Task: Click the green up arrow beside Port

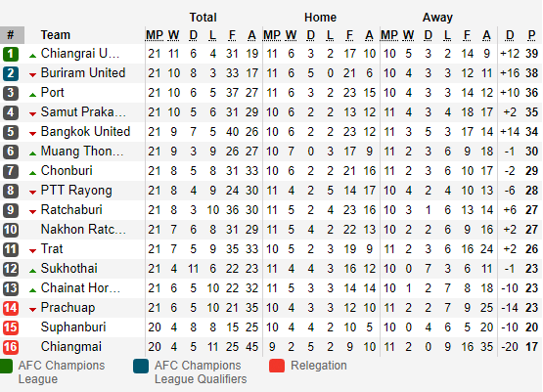Action: click(x=33, y=95)
